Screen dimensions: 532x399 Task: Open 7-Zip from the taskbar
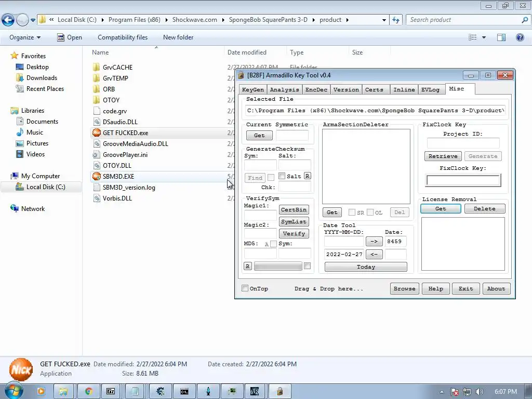coord(111,391)
